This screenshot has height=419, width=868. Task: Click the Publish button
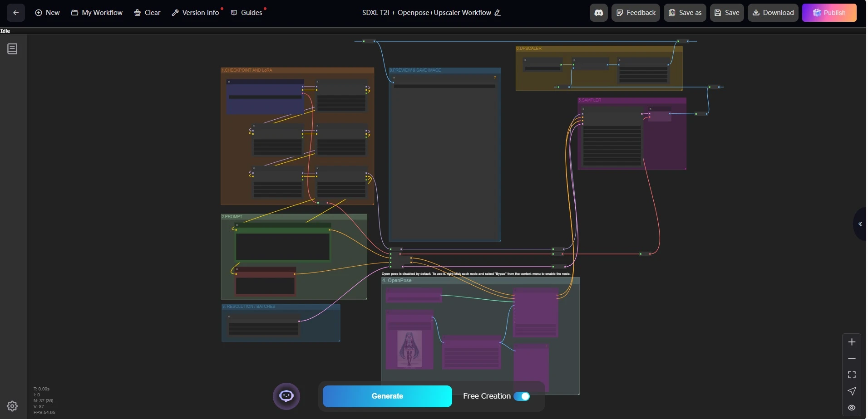[829, 13]
